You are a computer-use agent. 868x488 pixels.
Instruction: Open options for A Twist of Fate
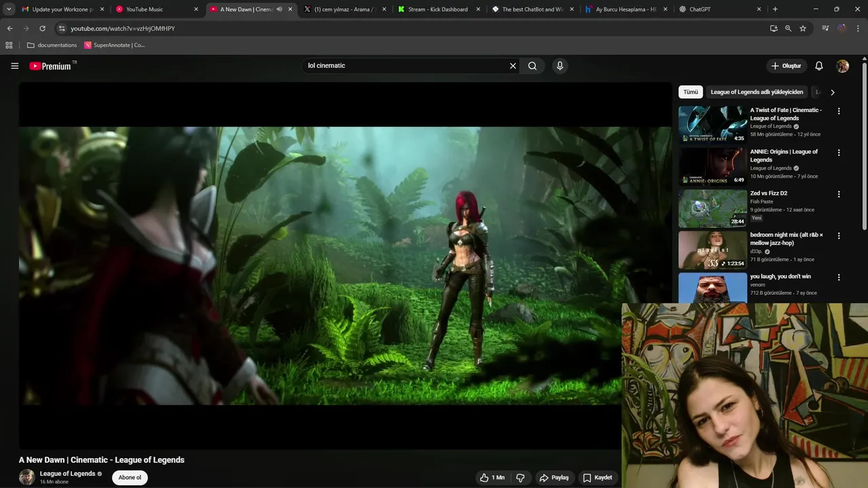click(x=839, y=111)
